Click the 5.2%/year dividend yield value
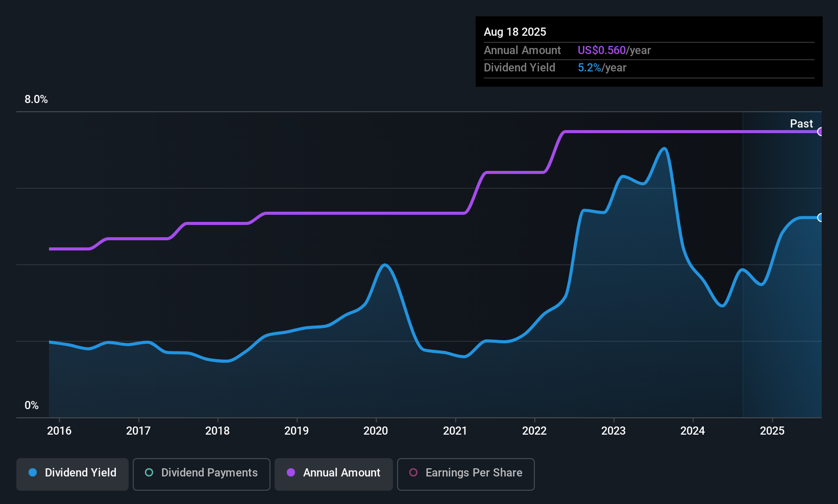The width and height of the screenshot is (838, 504). (602, 68)
